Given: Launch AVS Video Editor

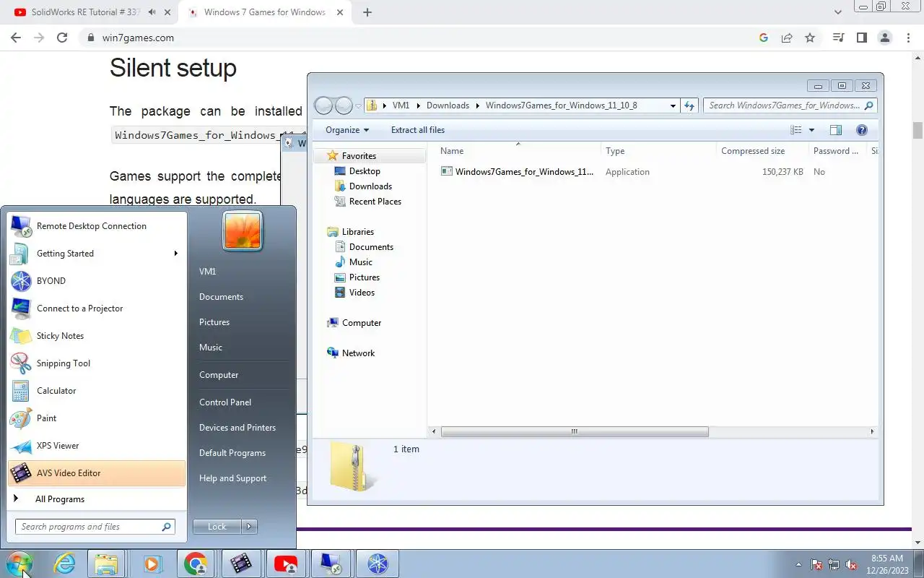Looking at the screenshot, I should click(97, 473).
